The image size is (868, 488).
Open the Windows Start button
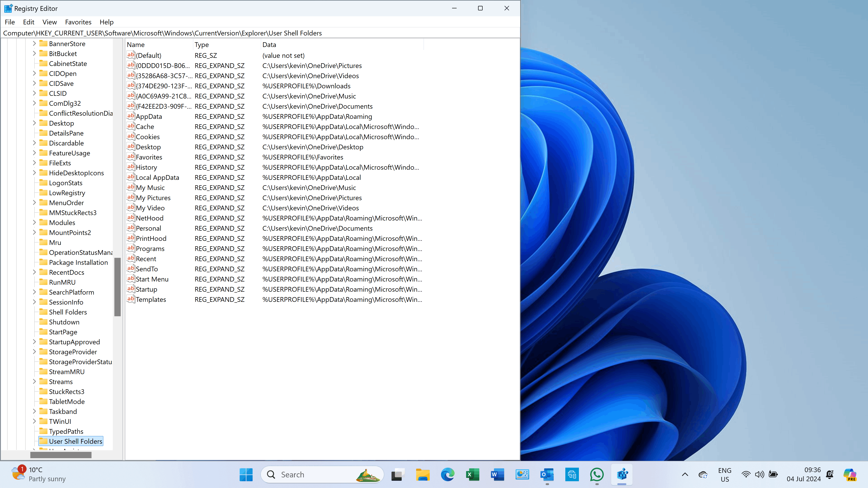[246, 474]
